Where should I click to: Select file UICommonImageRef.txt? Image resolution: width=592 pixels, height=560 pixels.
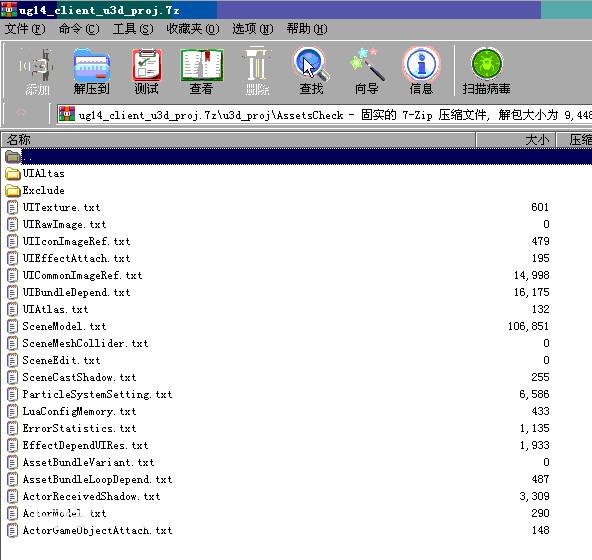82,275
